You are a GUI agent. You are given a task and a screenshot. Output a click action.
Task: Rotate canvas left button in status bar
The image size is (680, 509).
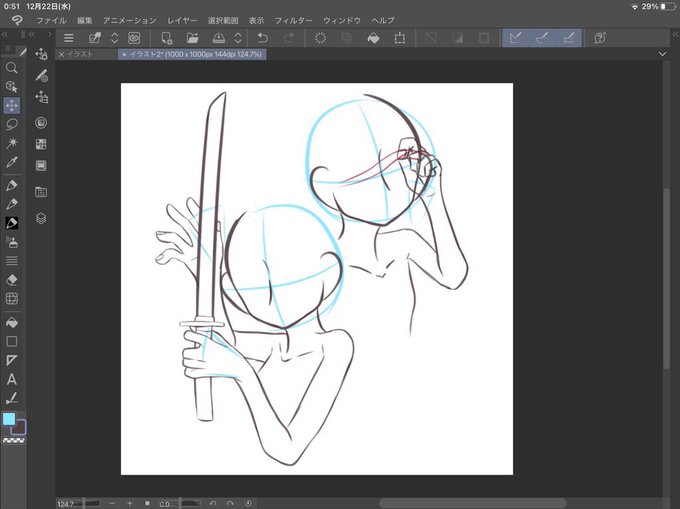point(213,503)
